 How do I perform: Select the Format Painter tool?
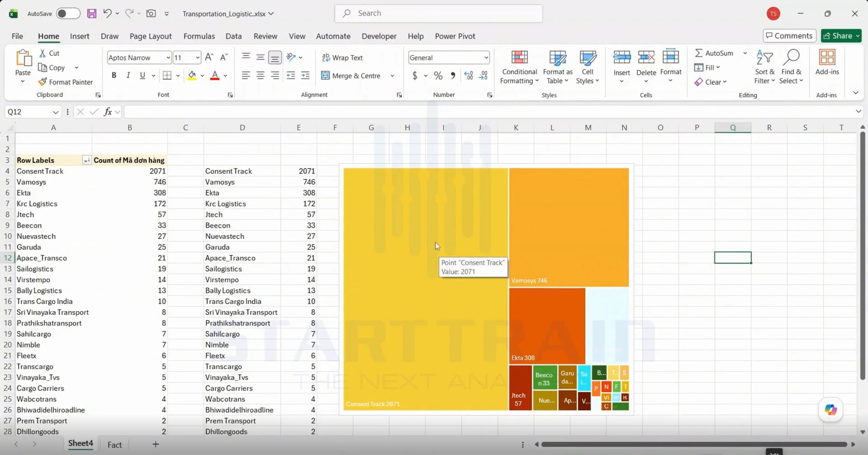click(x=66, y=82)
